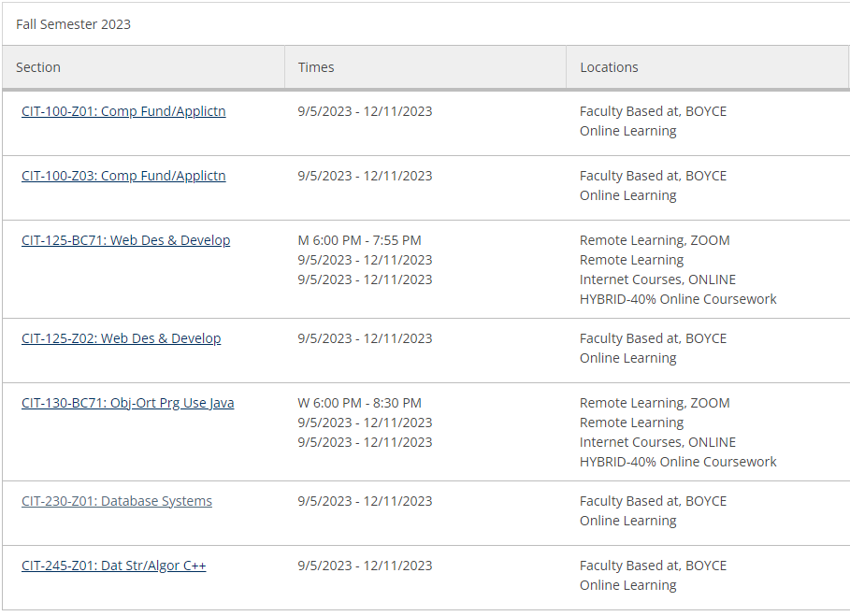Open CIT-230-Z01 Database Systems link
The image size is (850, 616).
click(117, 501)
